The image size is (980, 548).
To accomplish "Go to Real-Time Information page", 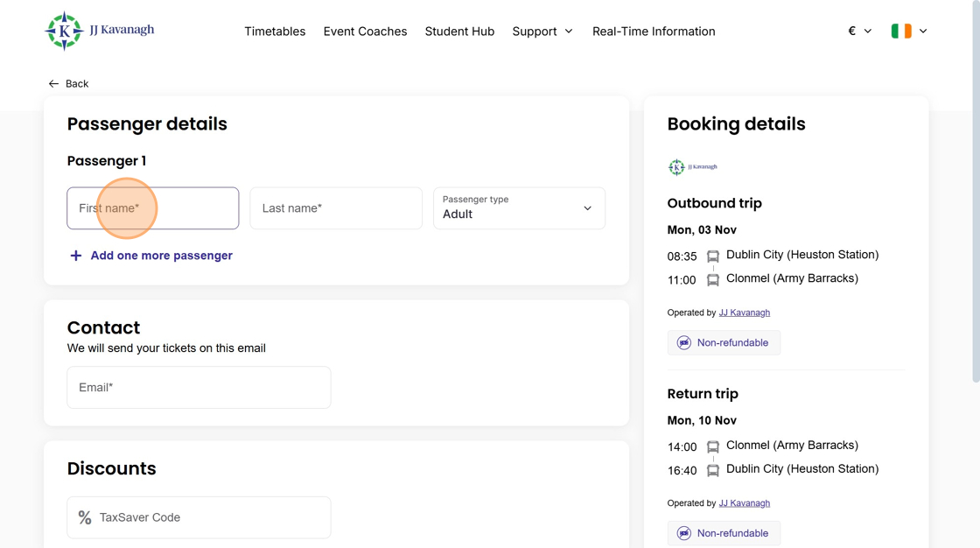I will click(654, 32).
